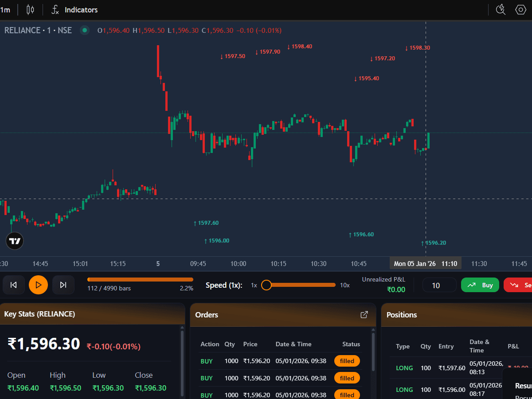Image resolution: width=532 pixels, height=399 pixels.
Task: Click the Mon 05 Jan '26 crosshair date label
Action: pos(425,263)
